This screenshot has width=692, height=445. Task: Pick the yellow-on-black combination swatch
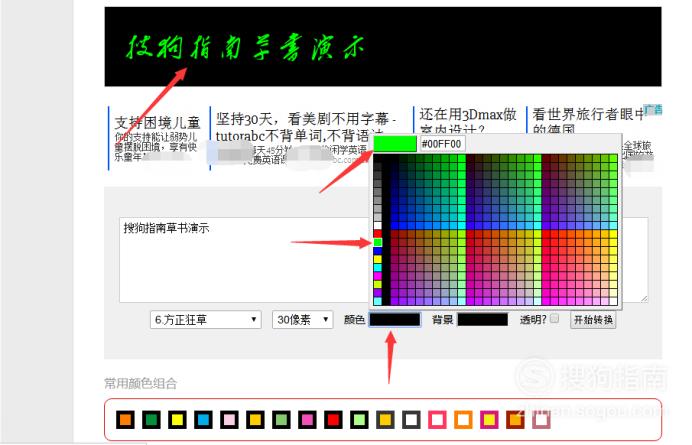[177, 419]
